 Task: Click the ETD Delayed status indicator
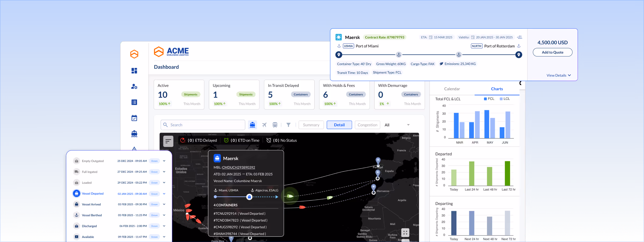pos(199,140)
